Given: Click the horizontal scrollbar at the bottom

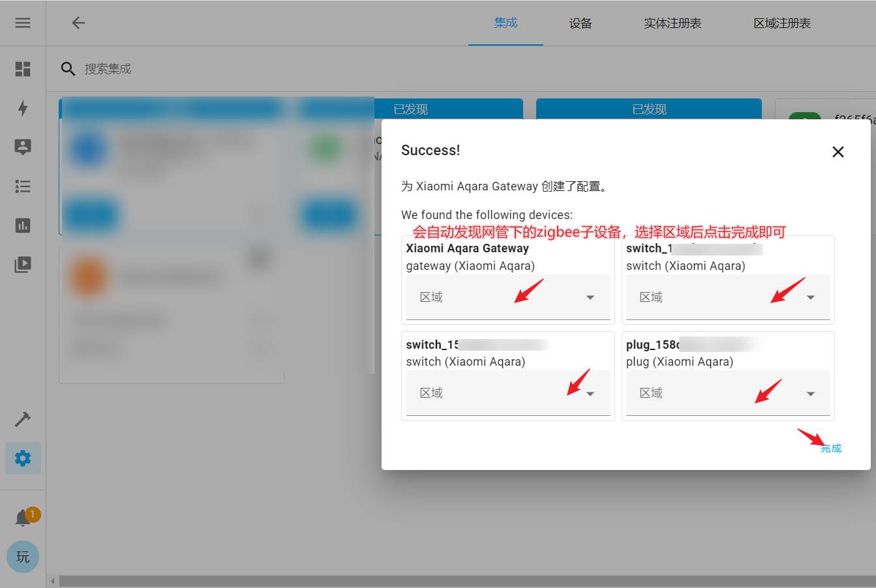Looking at the screenshot, I should click(x=467, y=581).
